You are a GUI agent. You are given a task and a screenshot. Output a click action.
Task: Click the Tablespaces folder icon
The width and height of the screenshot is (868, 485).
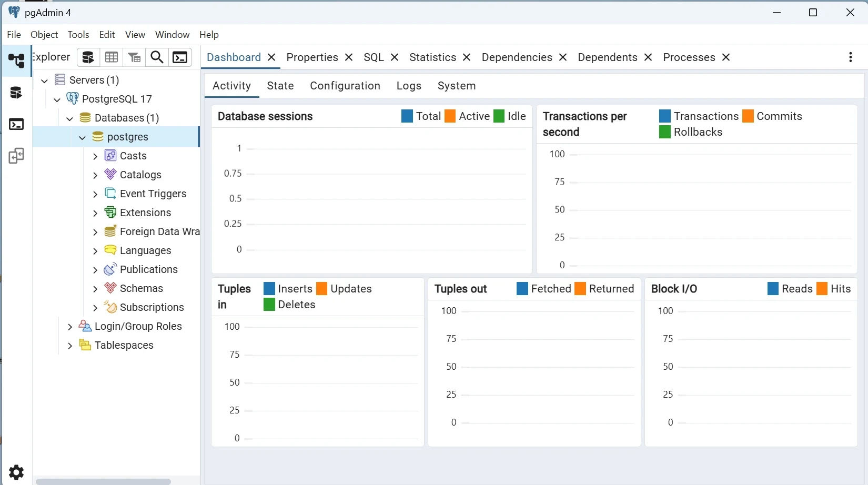coord(85,345)
